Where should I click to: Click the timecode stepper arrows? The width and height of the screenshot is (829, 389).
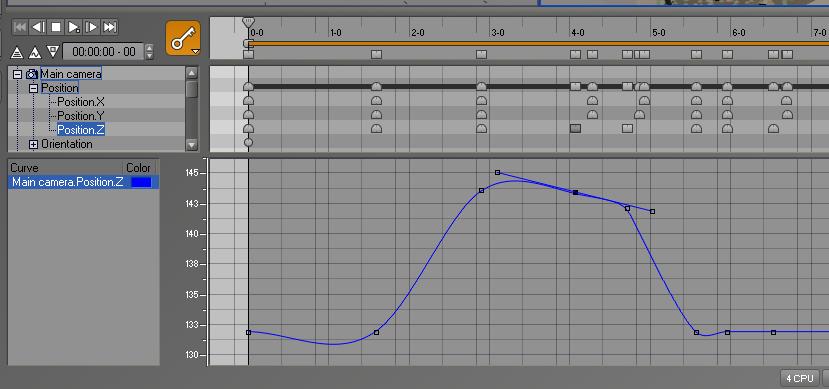(x=150, y=52)
